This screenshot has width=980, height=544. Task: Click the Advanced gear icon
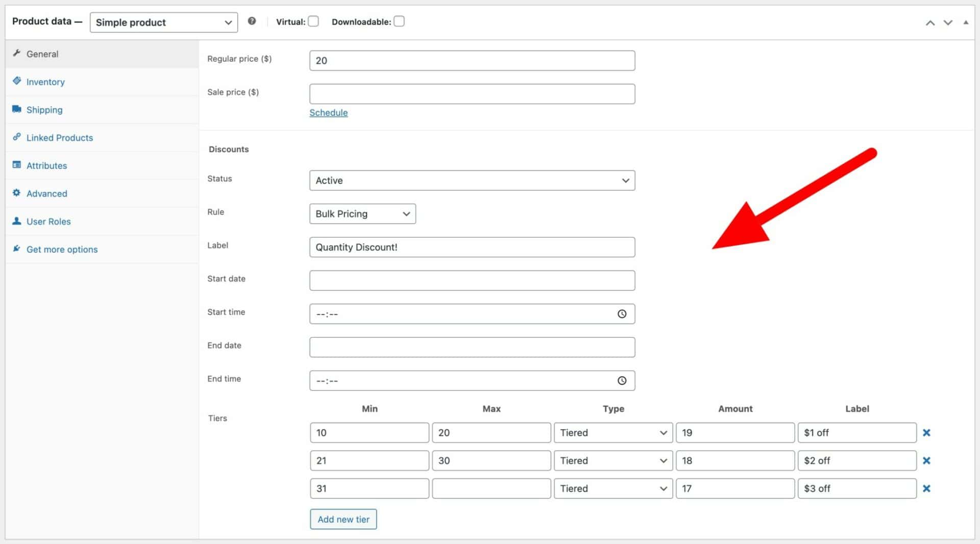[17, 192]
